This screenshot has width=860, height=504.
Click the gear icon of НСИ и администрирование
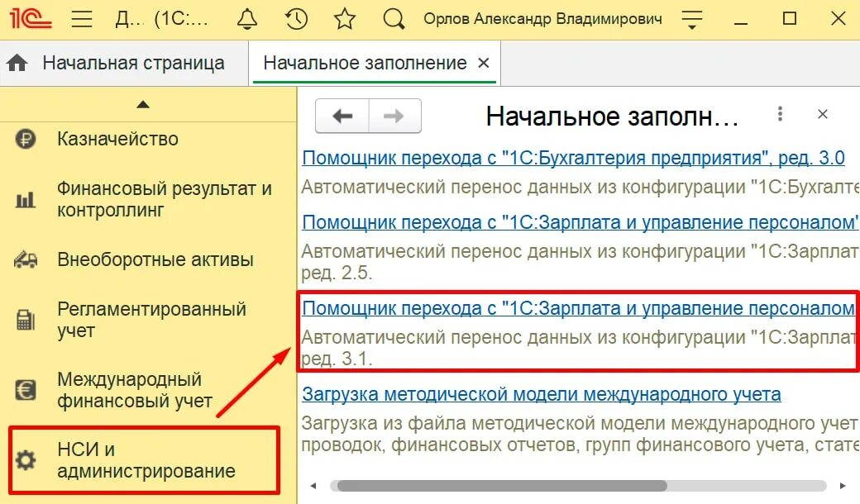point(26,460)
